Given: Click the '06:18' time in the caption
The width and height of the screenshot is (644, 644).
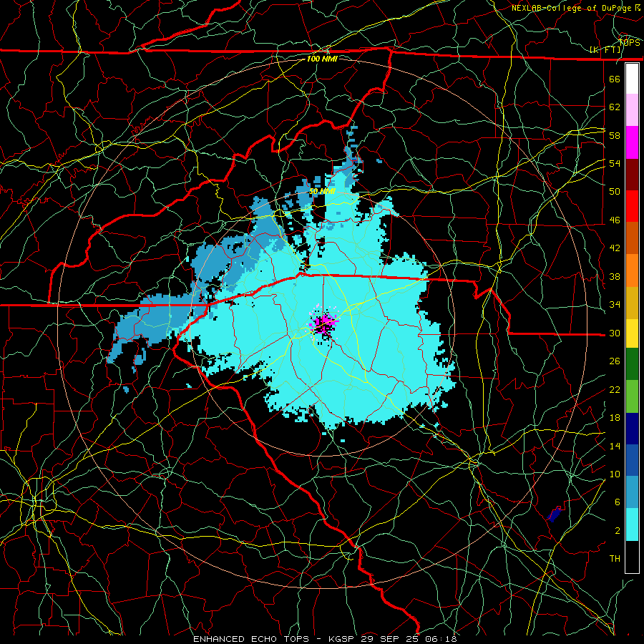Looking at the screenshot, I should (441, 639).
